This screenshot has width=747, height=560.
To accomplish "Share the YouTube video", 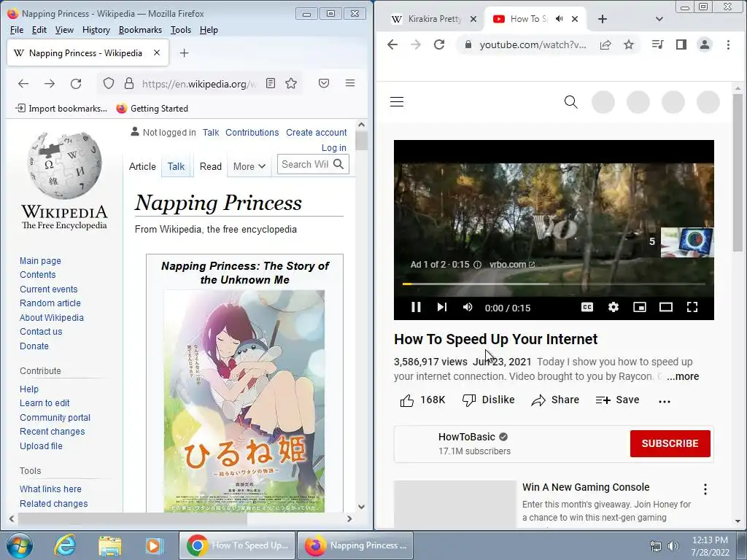I will click(555, 400).
